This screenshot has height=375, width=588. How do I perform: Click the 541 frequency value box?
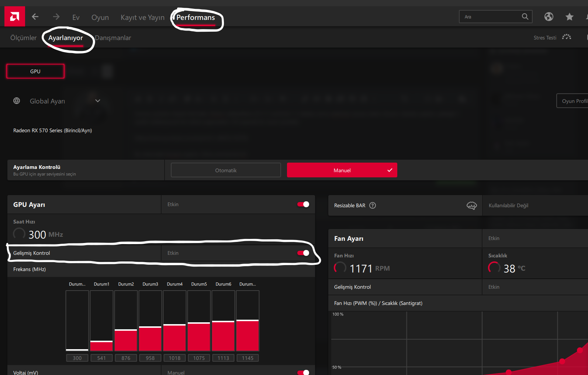click(101, 358)
